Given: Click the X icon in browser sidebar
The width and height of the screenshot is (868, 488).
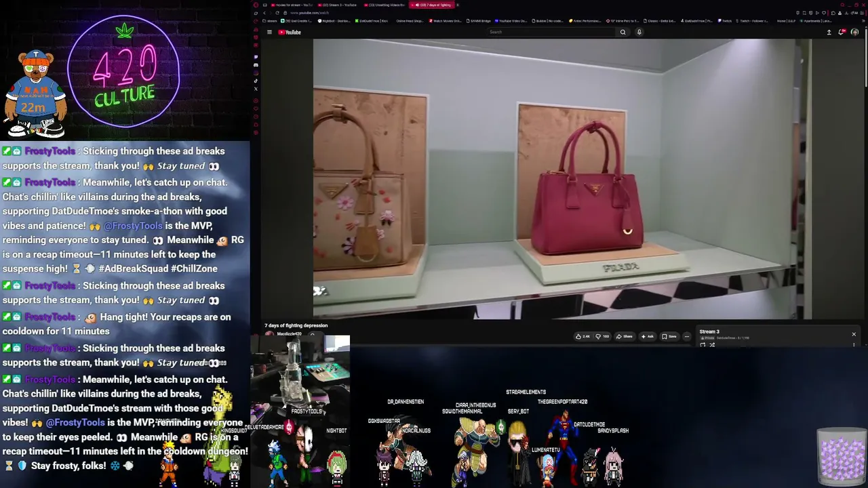Looking at the screenshot, I should click(256, 89).
